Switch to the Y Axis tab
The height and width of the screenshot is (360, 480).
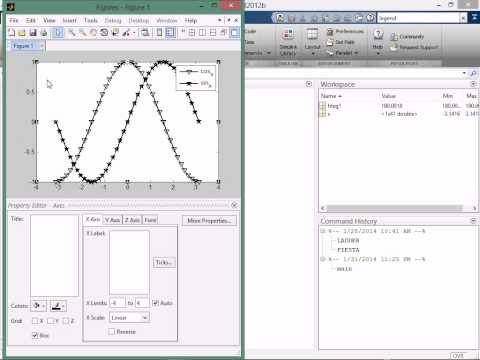pos(113,220)
